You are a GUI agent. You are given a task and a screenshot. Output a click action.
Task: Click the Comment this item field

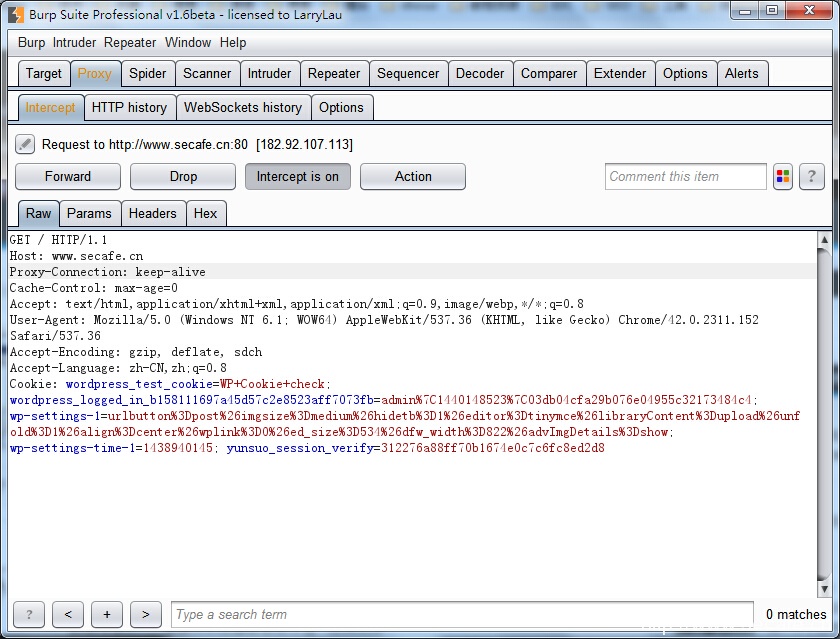click(686, 176)
